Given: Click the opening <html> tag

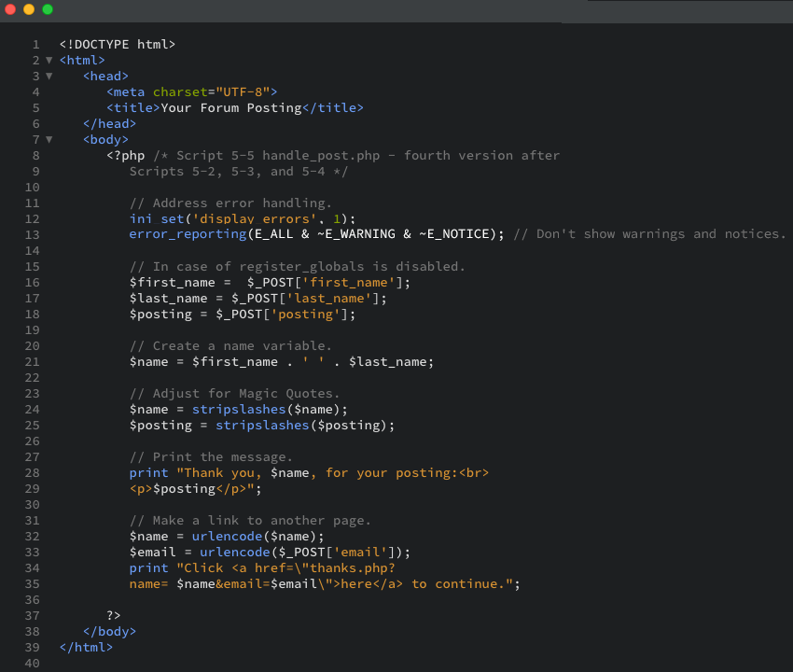Looking at the screenshot, I should (x=82, y=61).
